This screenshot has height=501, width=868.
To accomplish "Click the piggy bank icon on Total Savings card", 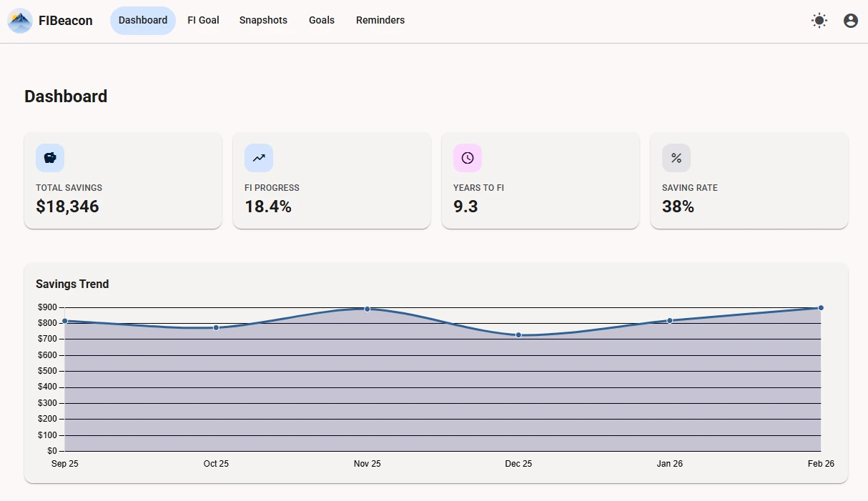I will [x=50, y=158].
